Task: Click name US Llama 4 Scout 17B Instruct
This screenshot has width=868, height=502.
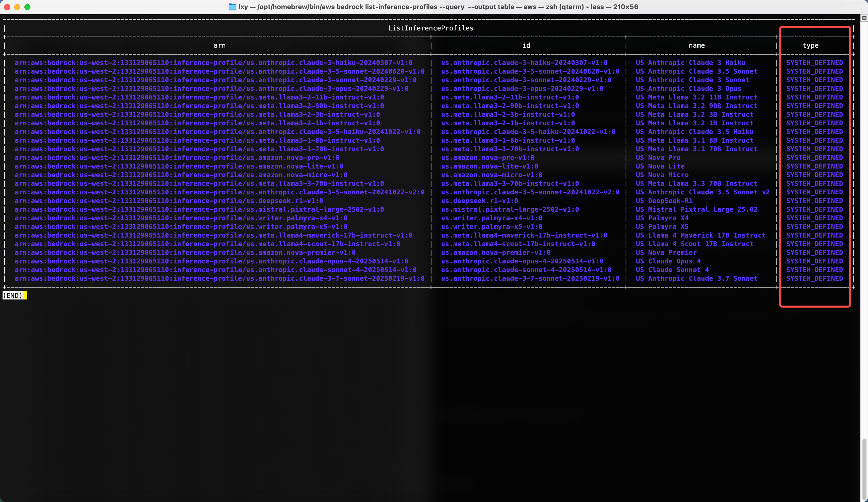Action: pyautogui.click(x=695, y=244)
